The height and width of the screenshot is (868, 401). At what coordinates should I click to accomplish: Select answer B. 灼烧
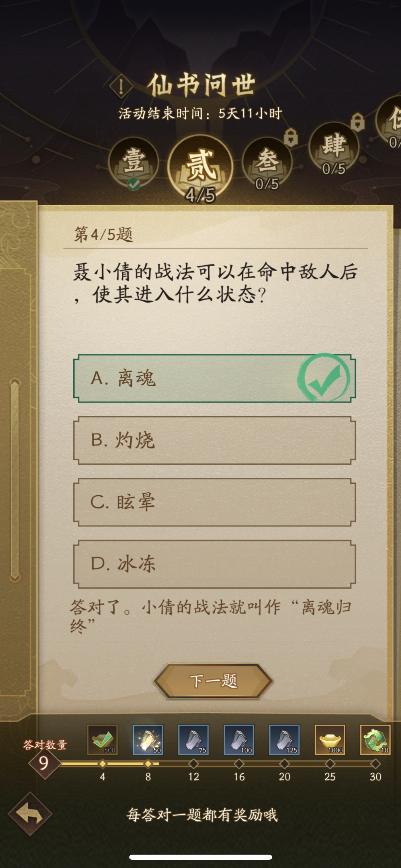click(x=215, y=440)
